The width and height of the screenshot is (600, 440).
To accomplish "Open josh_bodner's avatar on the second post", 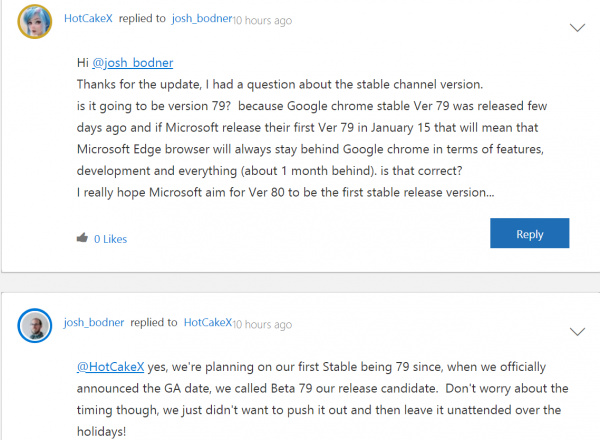I will [34, 325].
